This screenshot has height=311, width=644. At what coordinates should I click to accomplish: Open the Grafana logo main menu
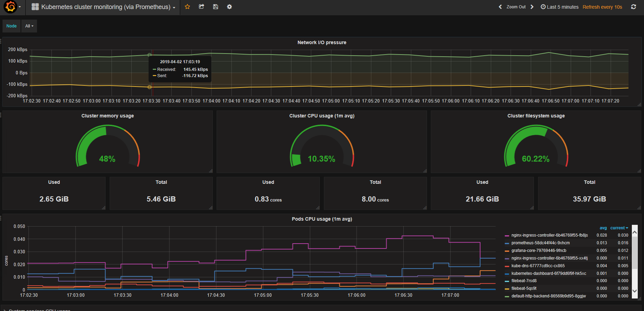(x=12, y=7)
